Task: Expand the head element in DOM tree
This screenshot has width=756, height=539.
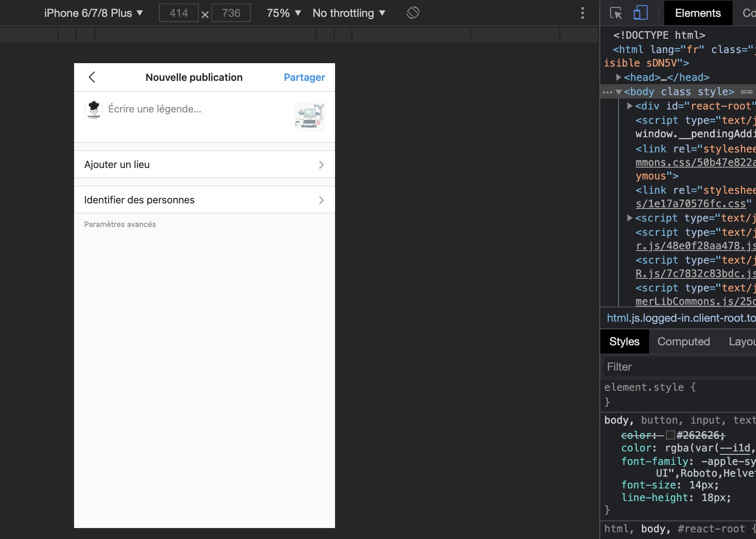Action: tap(618, 77)
